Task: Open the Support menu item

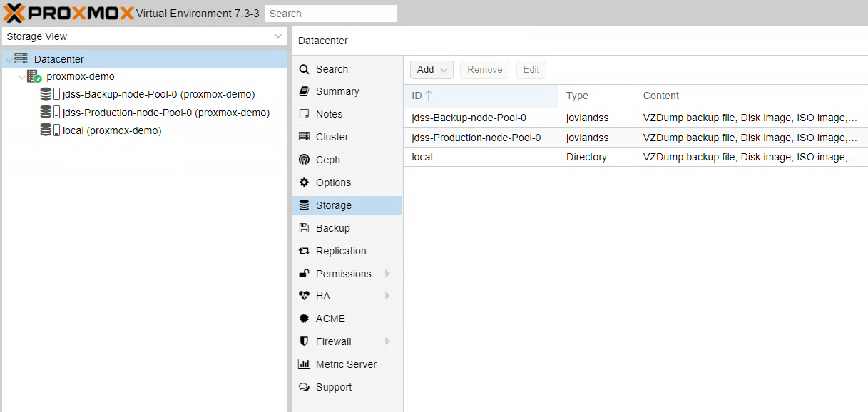Action: click(x=347, y=387)
